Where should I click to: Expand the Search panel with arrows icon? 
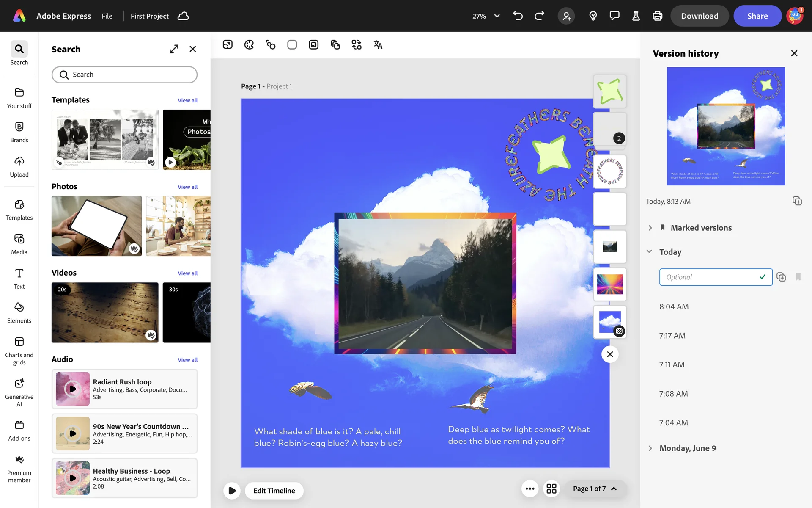pos(174,49)
